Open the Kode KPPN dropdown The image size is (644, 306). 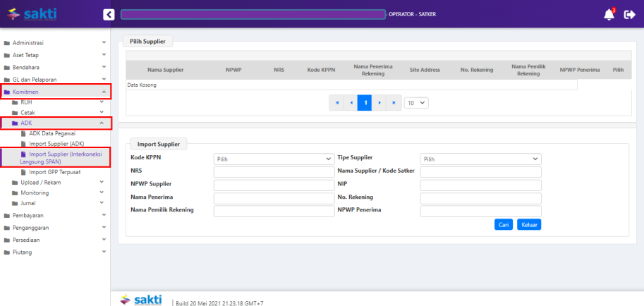click(x=273, y=159)
